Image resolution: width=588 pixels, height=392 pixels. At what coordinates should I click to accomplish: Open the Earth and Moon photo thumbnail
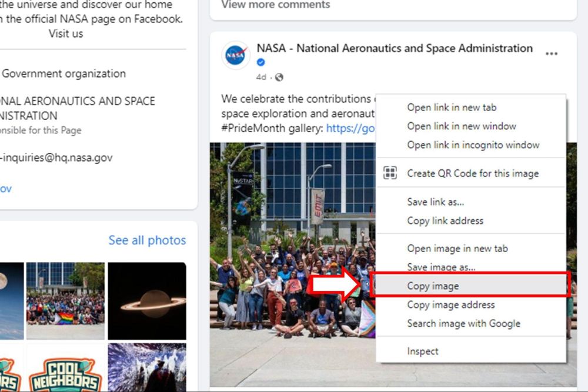(x=12, y=301)
